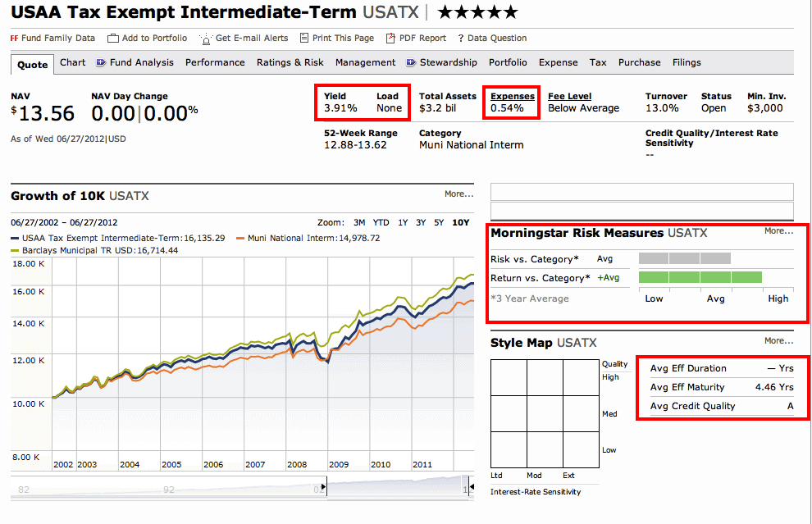Click the five-star Morningstar rating
Image resolution: width=812 pixels, height=524 pixels.
pyautogui.click(x=477, y=12)
